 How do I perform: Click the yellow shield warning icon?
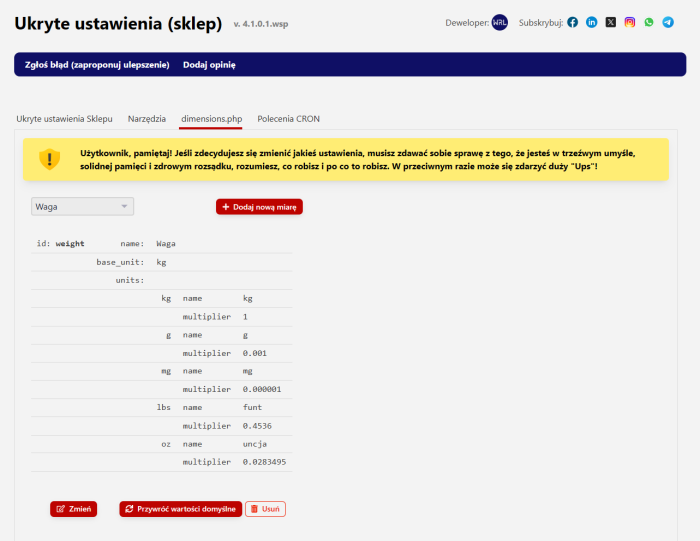(x=50, y=159)
